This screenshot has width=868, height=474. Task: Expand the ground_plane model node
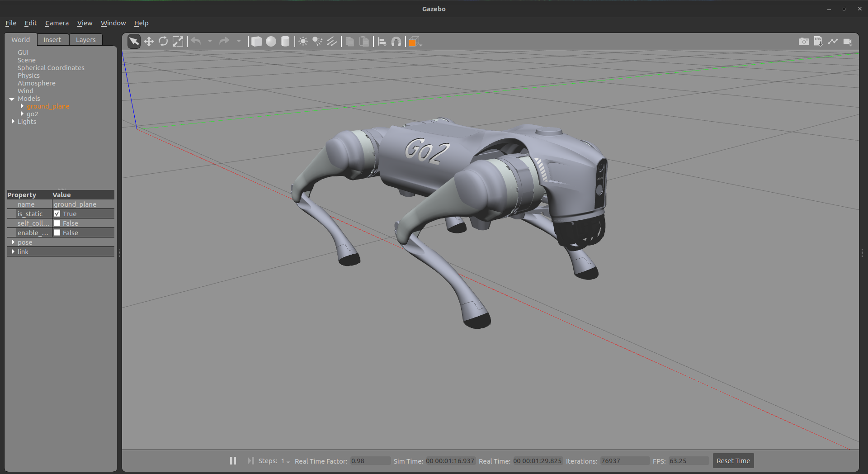22,106
